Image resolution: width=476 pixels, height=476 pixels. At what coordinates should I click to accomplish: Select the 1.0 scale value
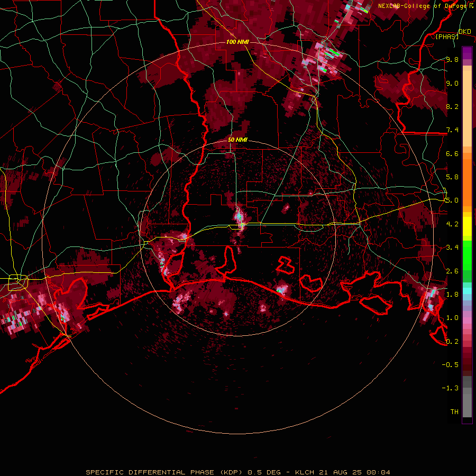(x=452, y=318)
